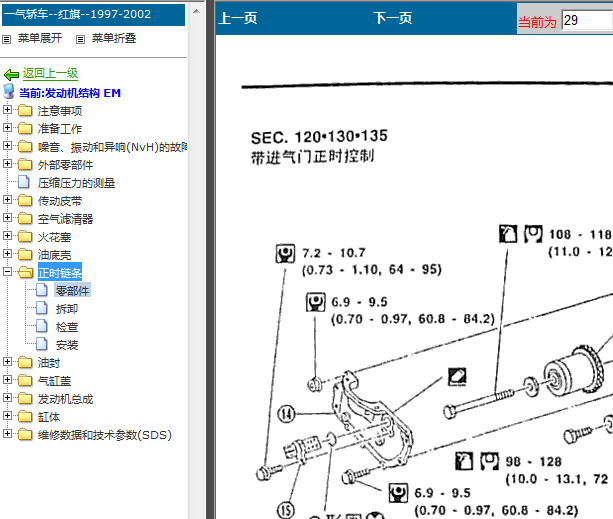The width and height of the screenshot is (613, 519).
Task: Click 菜单折叠 to collapse all menus
Action: (x=114, y=38)
